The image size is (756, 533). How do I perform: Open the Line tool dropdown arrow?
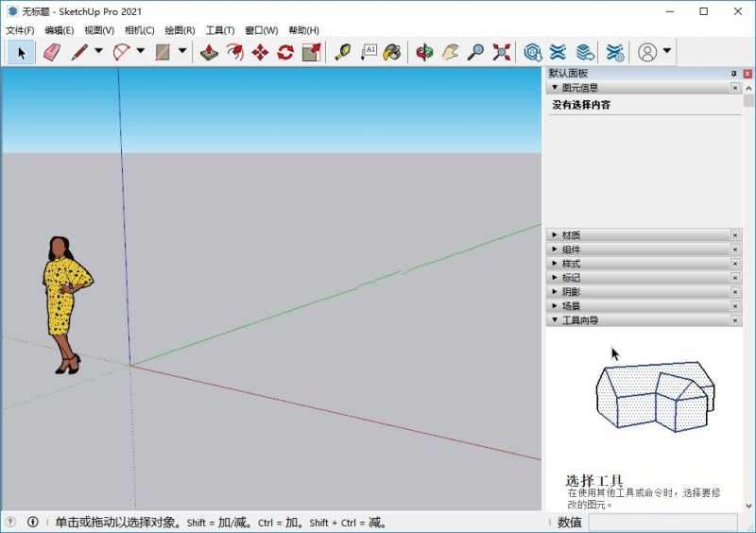(98, 51)
